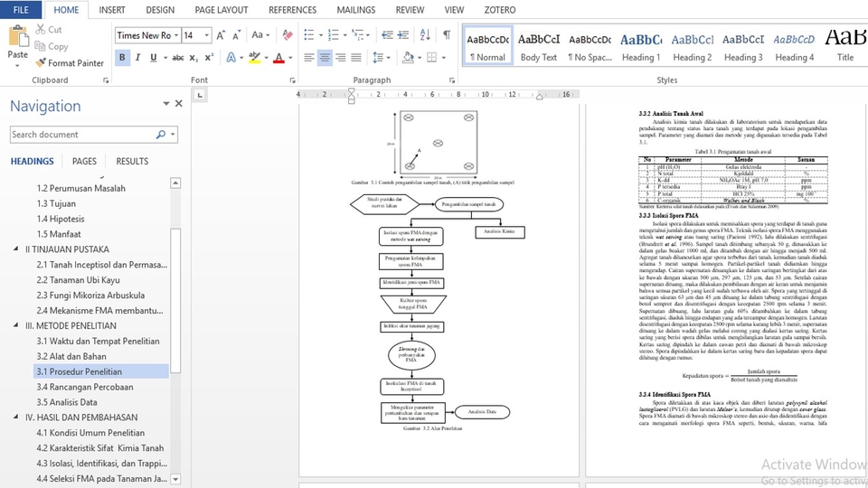868x488 pixels.
Task: Click the Shading paint bucket
Action: pos(408,58)
